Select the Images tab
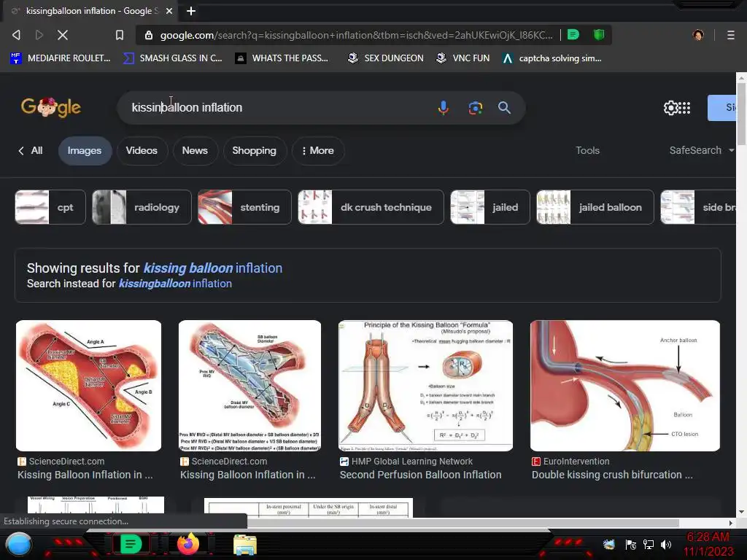The width and height of the screenshot is (747, 560). point(85,150)
